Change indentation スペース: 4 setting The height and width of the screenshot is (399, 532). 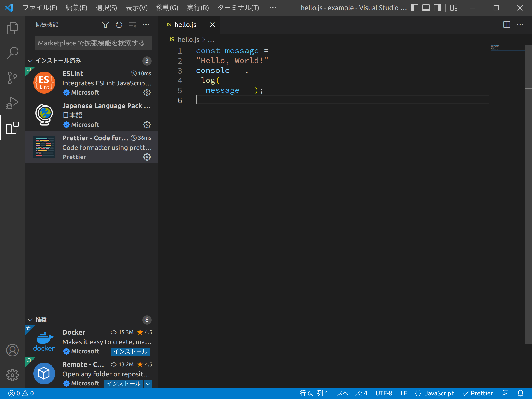coord(352,393)
